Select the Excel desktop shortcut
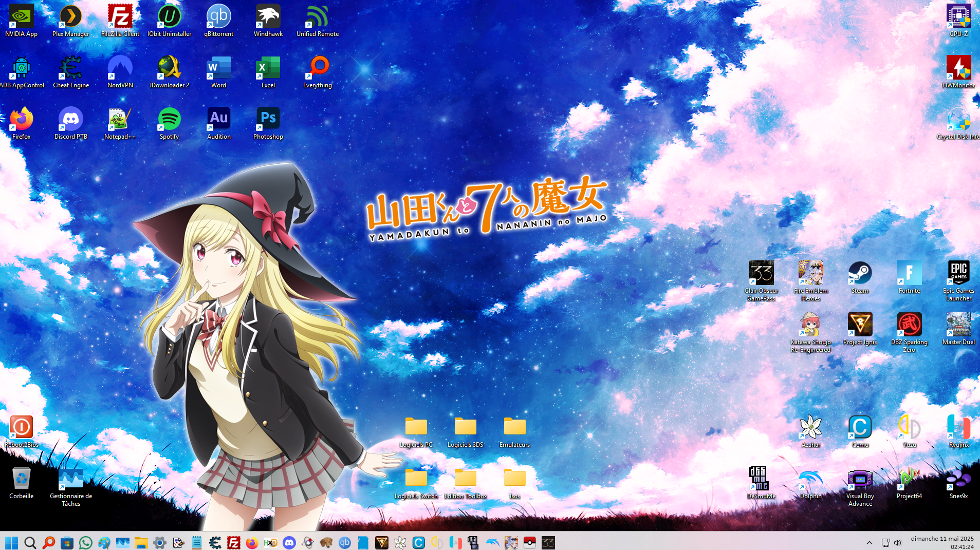980x550 pixels. (268, 72)
